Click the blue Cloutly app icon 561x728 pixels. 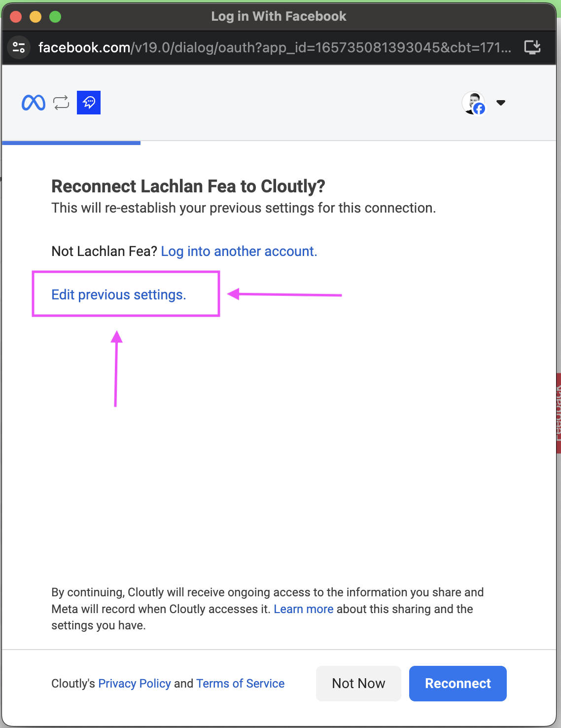click(89, 103)
